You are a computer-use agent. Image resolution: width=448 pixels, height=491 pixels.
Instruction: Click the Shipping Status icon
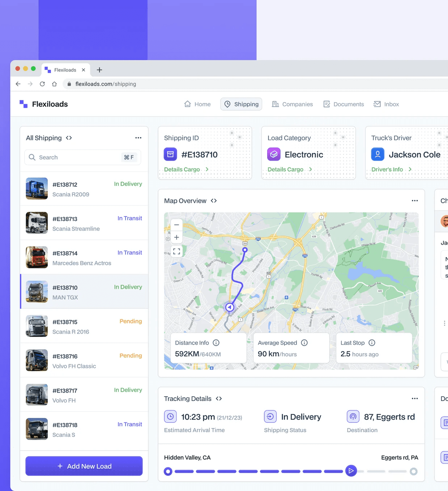pyautogui.click(x=270, y=417)
